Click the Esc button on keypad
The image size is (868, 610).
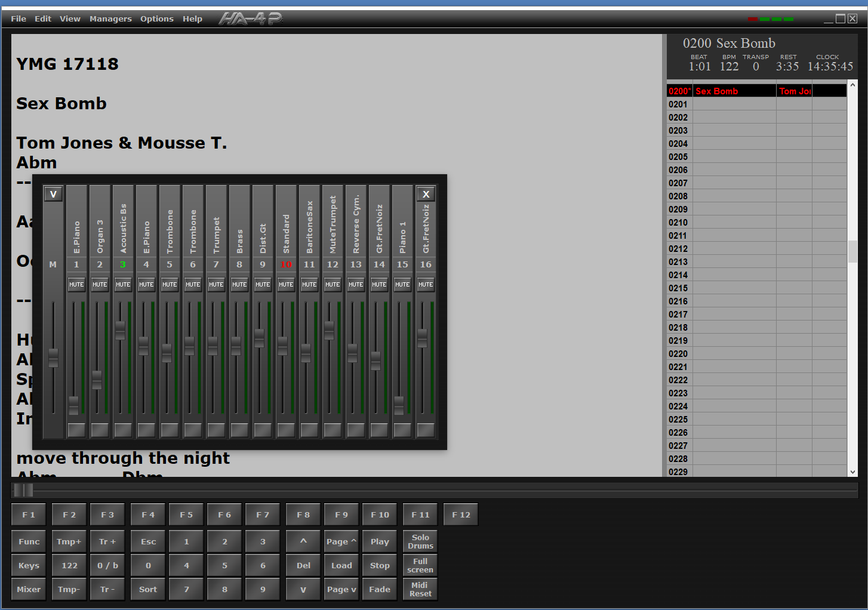148,541
